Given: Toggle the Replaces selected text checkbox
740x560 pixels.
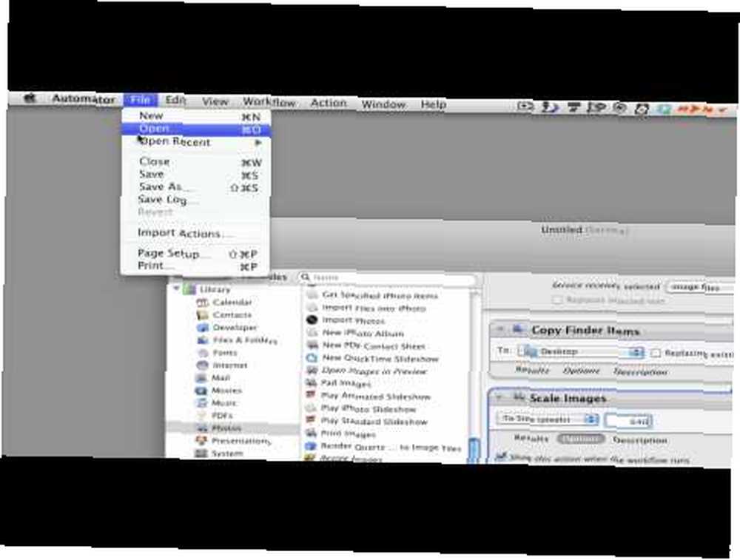Looking at the screenshot, I should pos(558,300).
